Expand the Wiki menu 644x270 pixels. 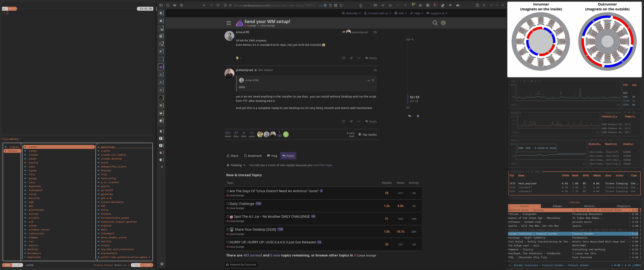pos(401,13)
